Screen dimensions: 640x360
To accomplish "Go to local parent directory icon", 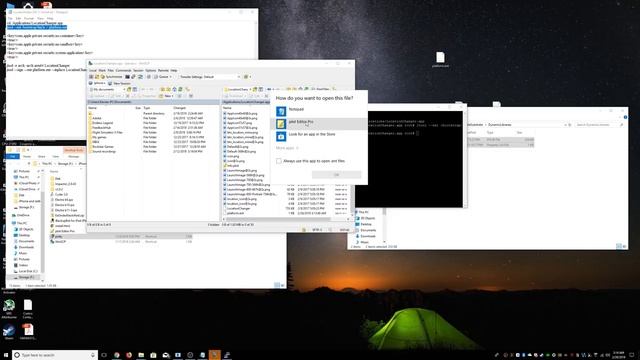I will 162,89.
